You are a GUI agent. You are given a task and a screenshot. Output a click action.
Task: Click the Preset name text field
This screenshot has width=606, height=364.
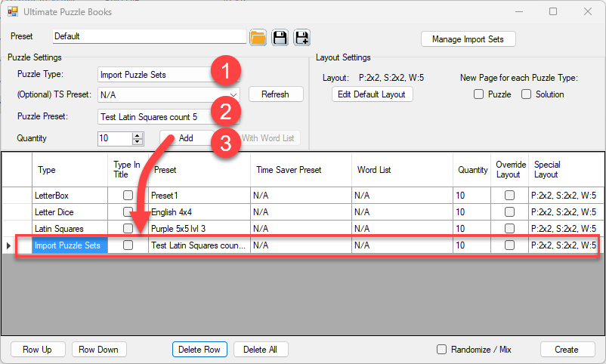tap(149, 36)
